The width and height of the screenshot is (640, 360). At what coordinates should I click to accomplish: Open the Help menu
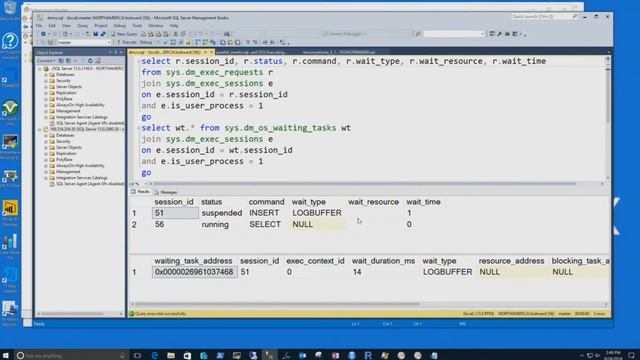pos(174,26)
